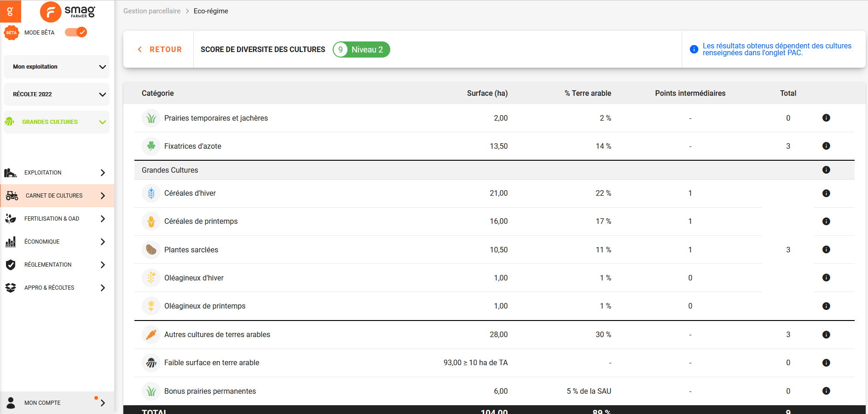Open info for Fixatrices d'azote row

click(x=826, y=146)
